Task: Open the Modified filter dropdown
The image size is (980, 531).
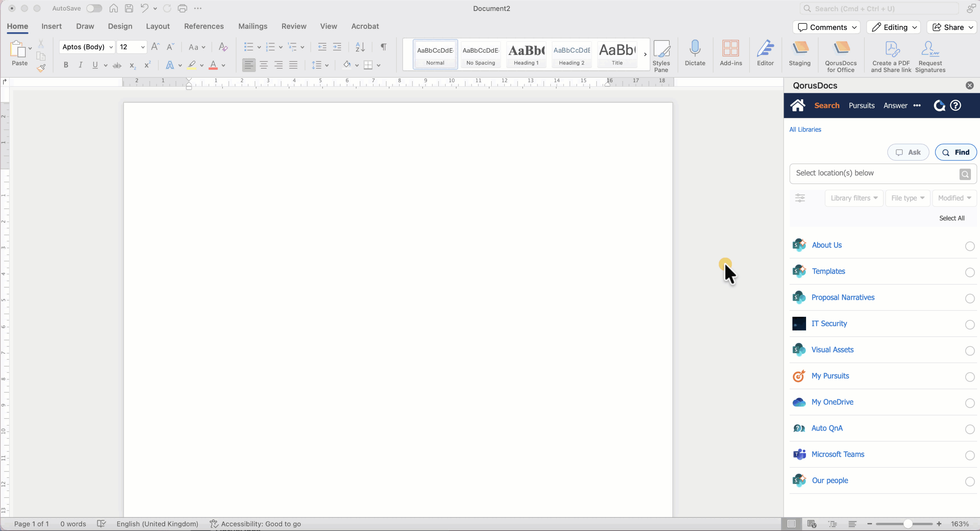Action: click(x=954, y=198)
